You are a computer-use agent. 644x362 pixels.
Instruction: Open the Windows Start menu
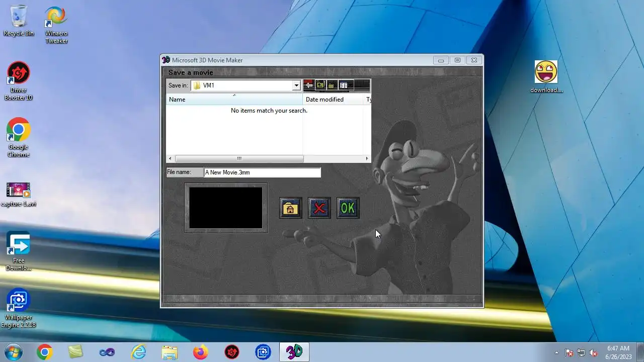click(13, 352)
